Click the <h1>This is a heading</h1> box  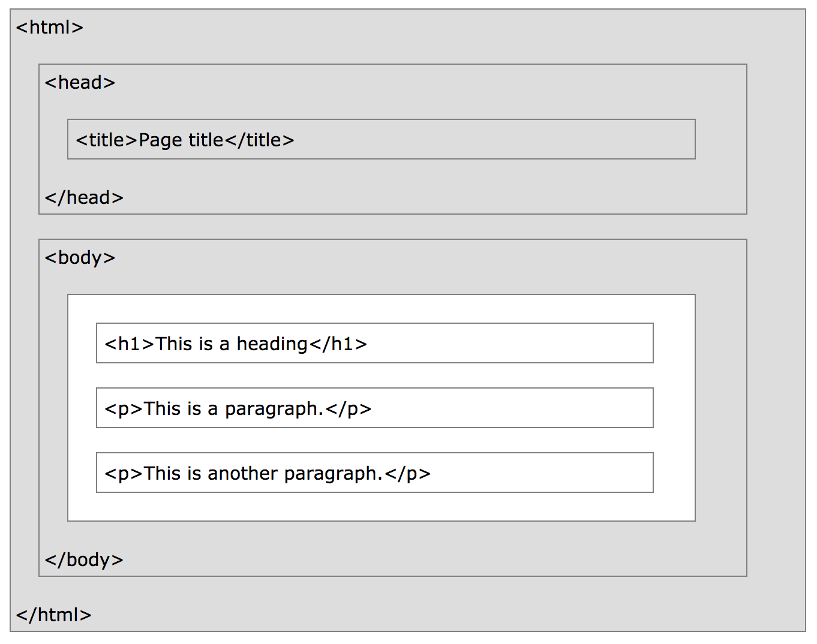(x=375, y=343)
